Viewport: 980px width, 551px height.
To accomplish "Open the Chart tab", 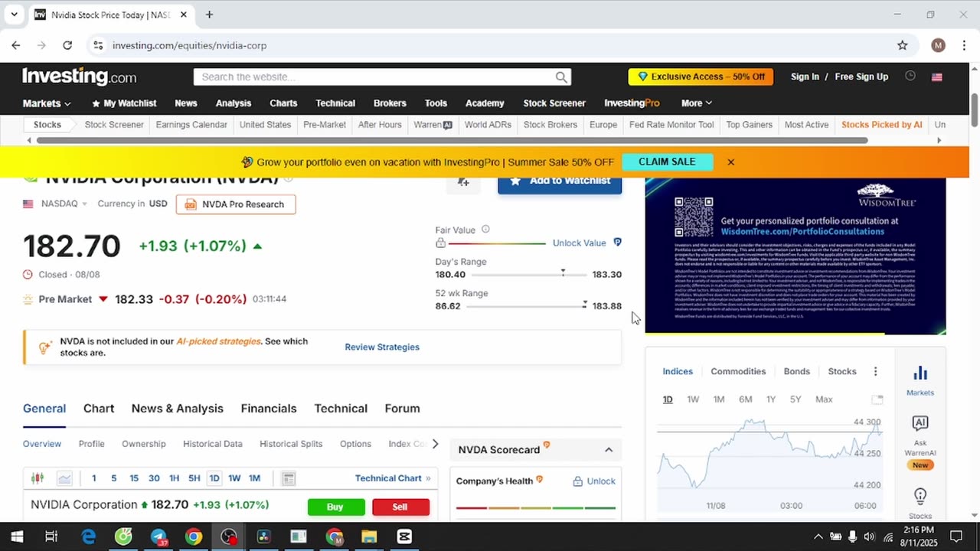I will (x=99, y=409).
